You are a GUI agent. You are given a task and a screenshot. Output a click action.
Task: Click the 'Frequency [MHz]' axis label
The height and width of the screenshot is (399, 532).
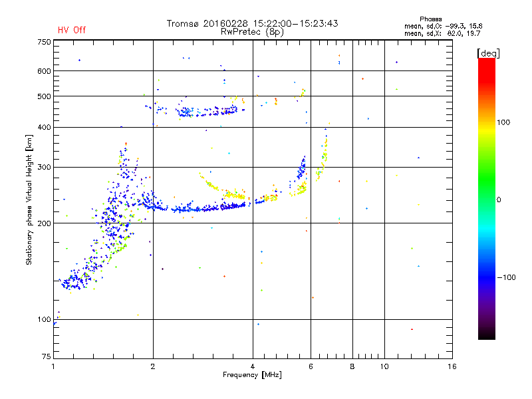[252, 375]
